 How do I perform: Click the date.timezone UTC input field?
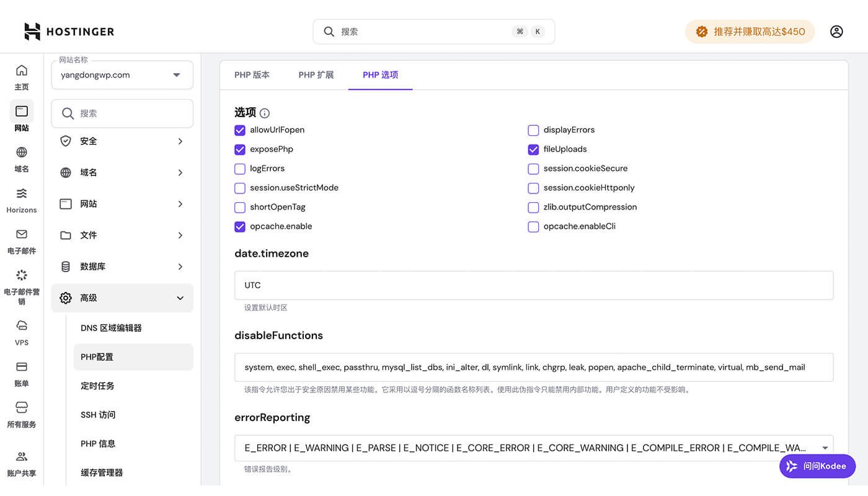point(533,285)
